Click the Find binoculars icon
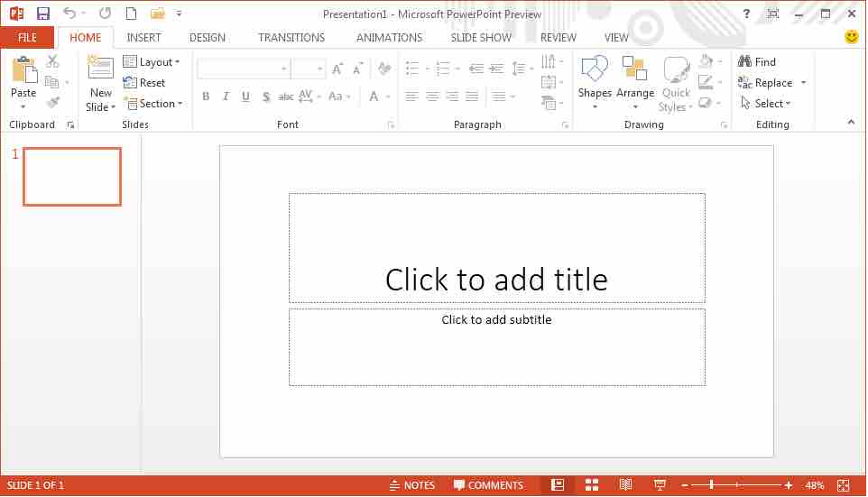The image size is (868, 497). pyautogui.click(x=745, y=62)
